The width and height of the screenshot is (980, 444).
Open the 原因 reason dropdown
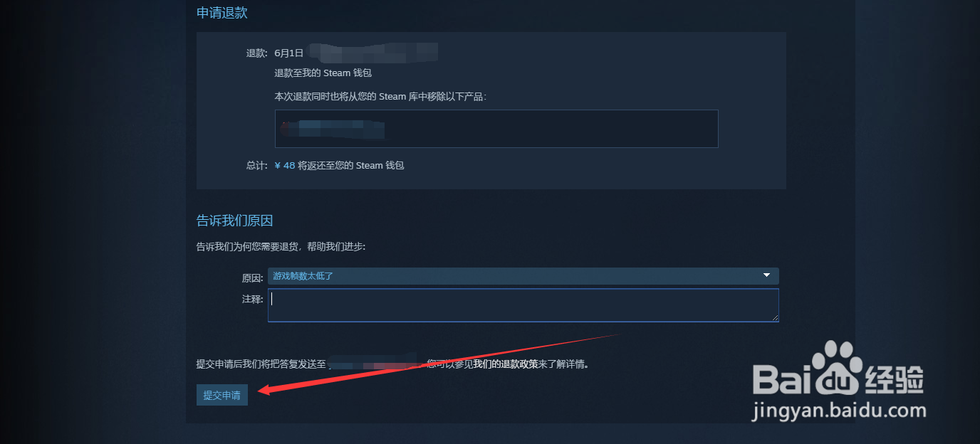point(523,275)
